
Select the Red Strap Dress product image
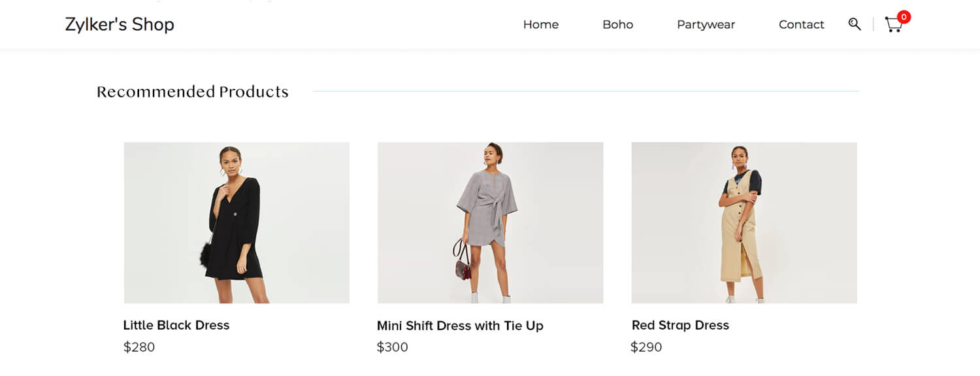(x=743, y=222)
